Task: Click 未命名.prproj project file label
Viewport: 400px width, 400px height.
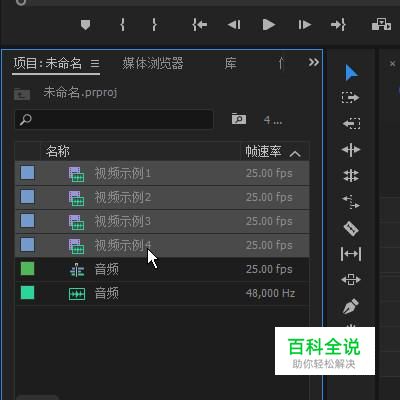Action: (80, 92)
